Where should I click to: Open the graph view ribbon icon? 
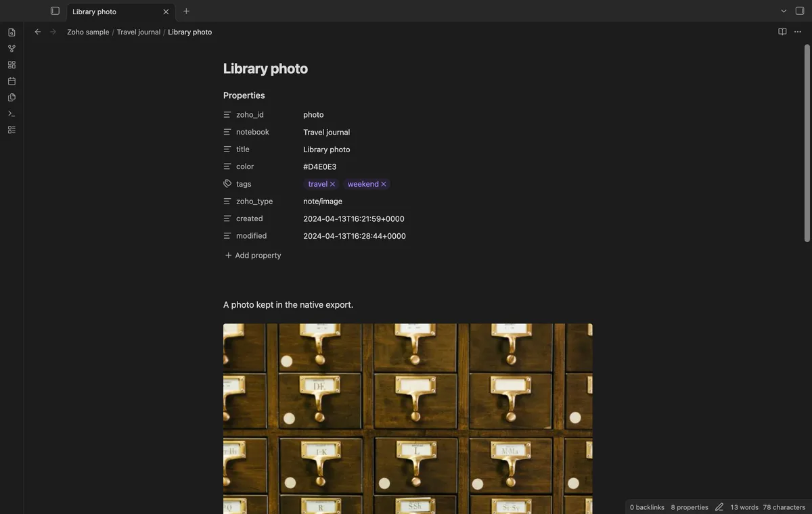click(12, 49)
